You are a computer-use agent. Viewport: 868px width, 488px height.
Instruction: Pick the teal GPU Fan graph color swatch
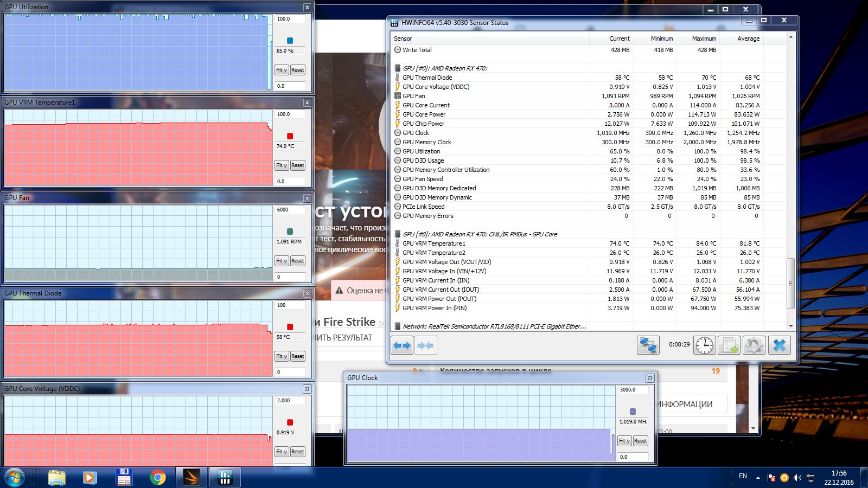[x=290, y=232]
